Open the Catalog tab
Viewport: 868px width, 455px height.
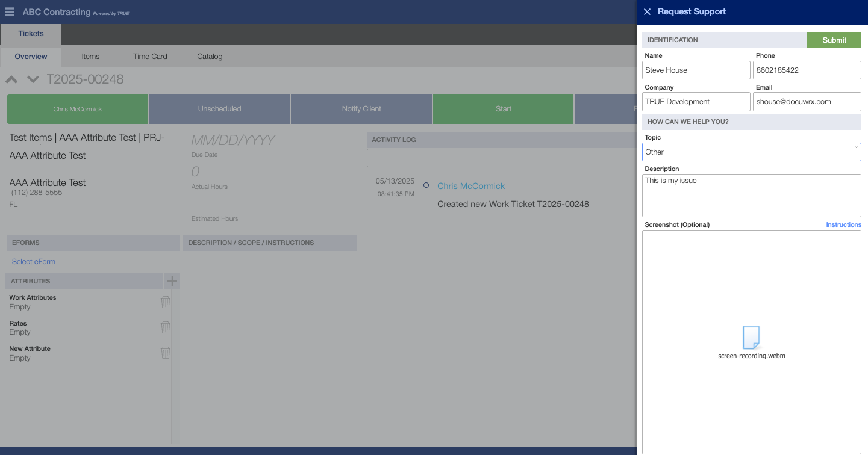(x=210, y=57)
